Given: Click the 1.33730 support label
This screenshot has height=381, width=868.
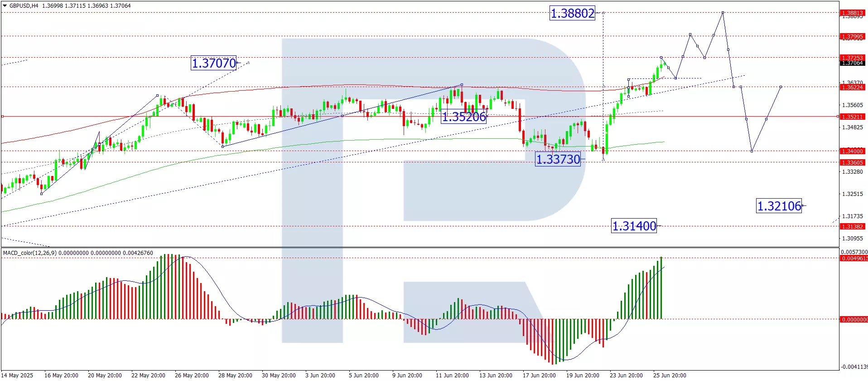Looking at the screenshot, I should tap(558, 160).
